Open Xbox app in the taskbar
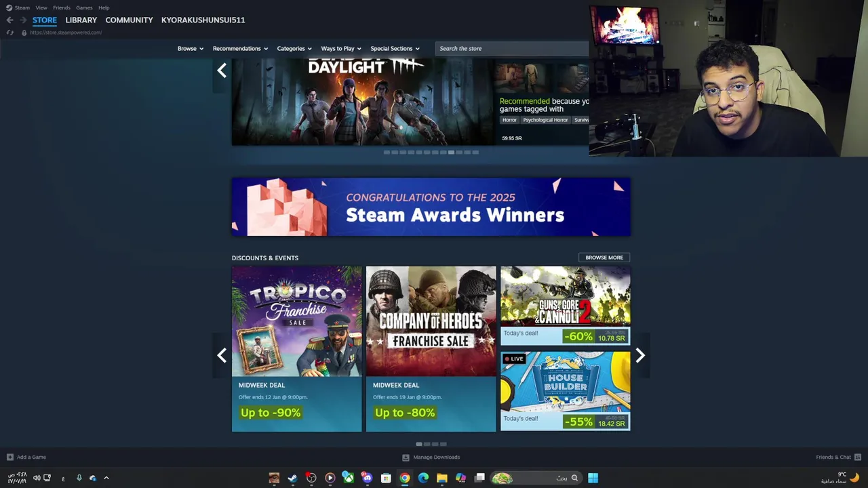This screenshot has width=868, height=488. coord(348,478)
